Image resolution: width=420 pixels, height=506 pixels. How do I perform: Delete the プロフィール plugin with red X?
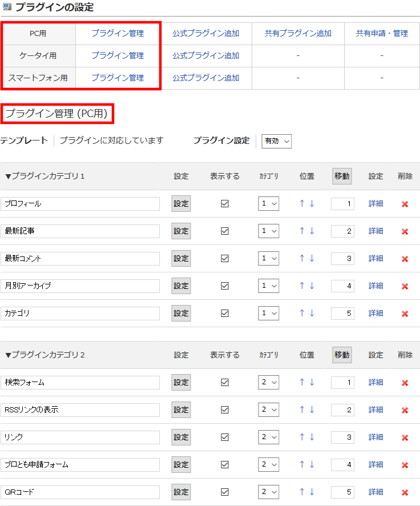click(405, 204)
